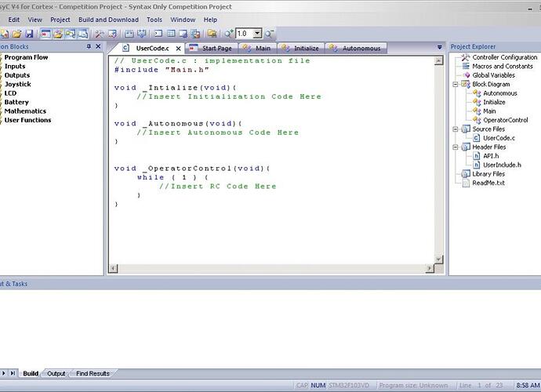Open the 1.0 zoom level dropdown arrow
The width and height of the screenshot is (541, 392).
pos(257,34)
